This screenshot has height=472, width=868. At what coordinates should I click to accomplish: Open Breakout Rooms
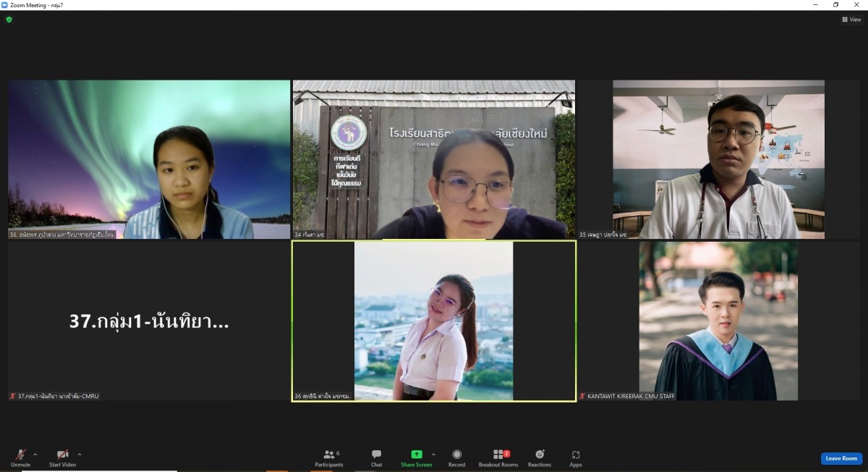click(x=498, y=457)
